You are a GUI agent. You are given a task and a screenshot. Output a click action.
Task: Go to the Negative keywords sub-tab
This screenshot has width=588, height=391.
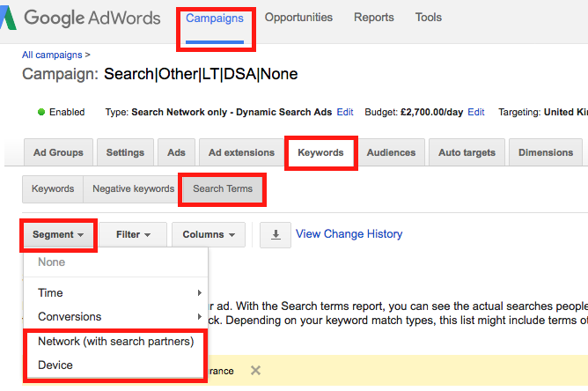point(133,188)
